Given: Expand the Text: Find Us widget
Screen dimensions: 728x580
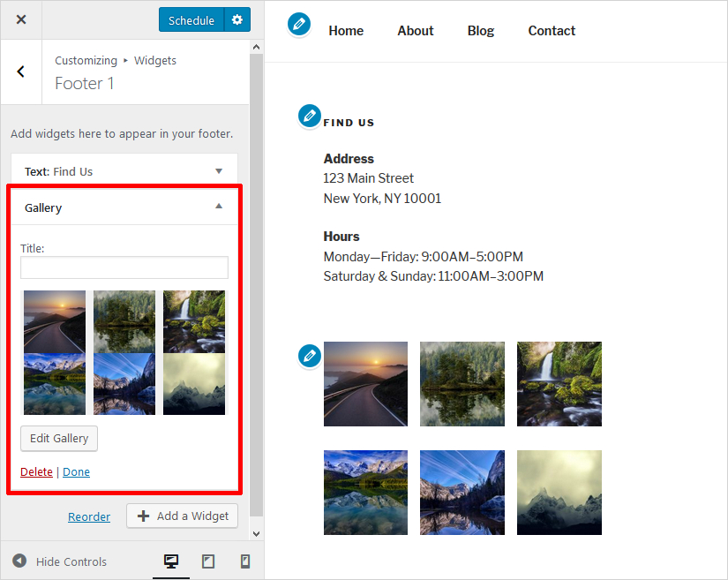Looking at the screenshot, I should [x=124, y=171].
